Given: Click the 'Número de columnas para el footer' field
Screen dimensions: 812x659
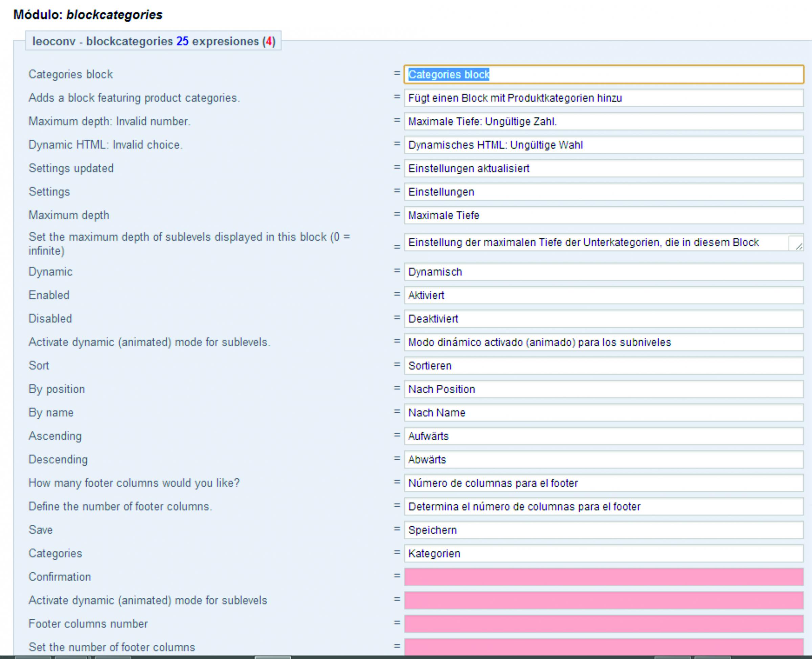Looking at the screenshot, I should (603, 483).
